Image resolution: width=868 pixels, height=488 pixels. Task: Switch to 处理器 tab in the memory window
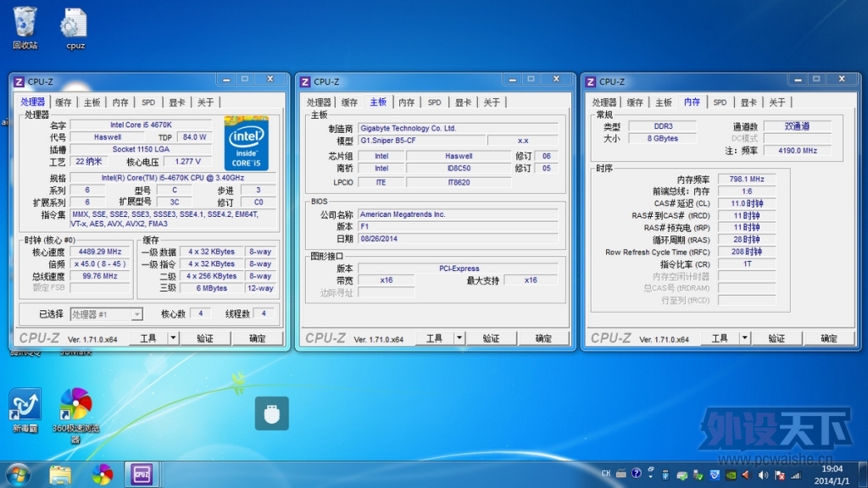coord(604,103)
